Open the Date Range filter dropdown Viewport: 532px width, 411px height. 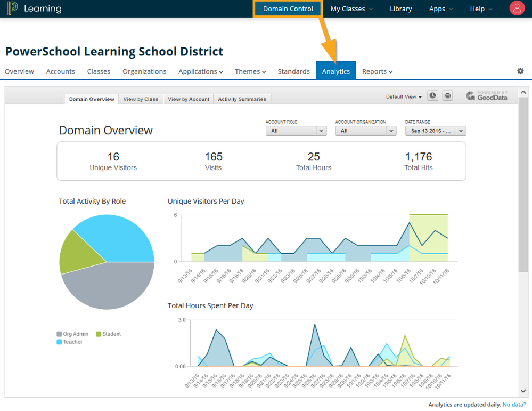click(435, 131)
